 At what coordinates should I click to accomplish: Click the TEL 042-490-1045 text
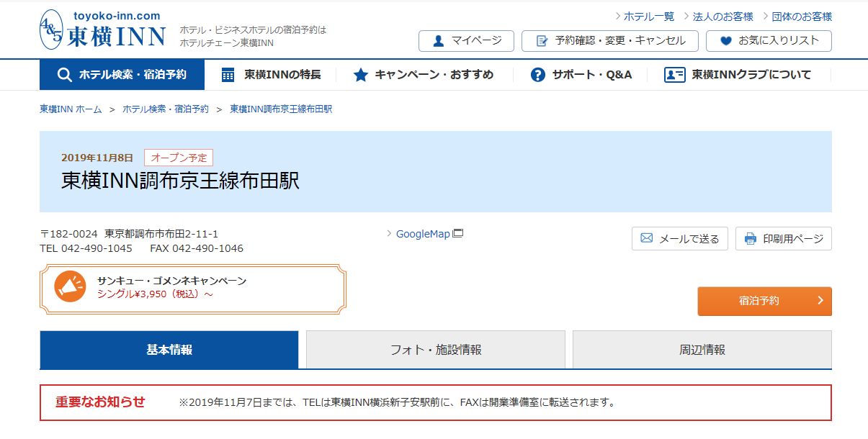[x=86, y=248]
